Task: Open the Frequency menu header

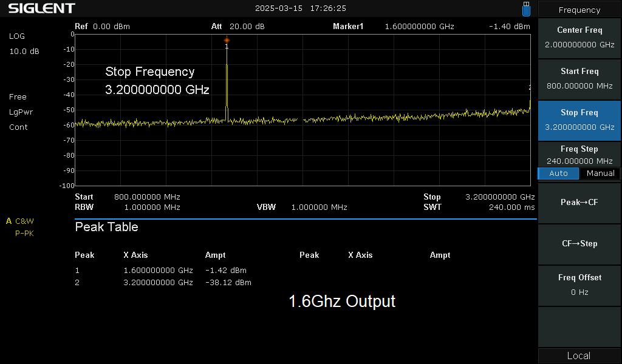Action: coord(579,10)
